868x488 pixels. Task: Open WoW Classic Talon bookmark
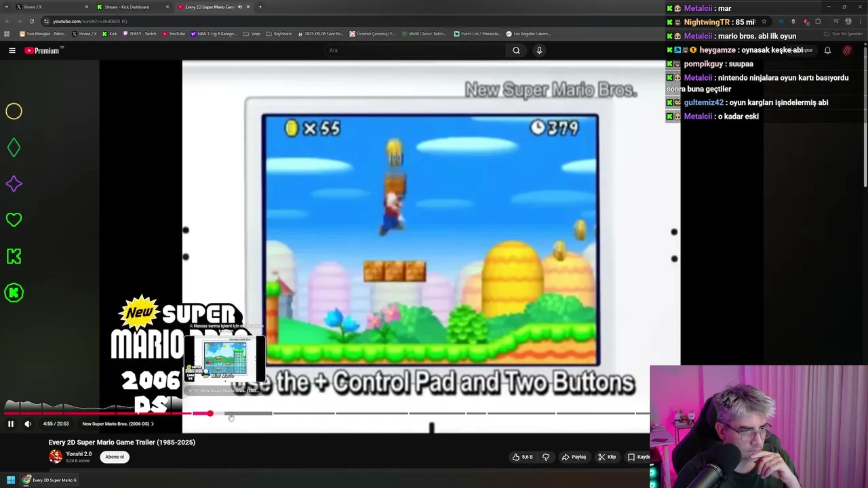click(x=425, y=33)
